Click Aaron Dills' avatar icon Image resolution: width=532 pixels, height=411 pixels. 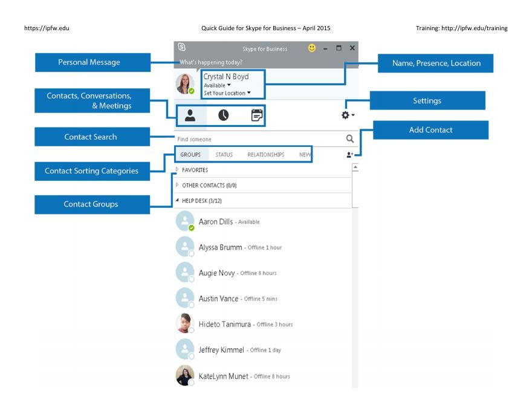[x=185, y=221]
